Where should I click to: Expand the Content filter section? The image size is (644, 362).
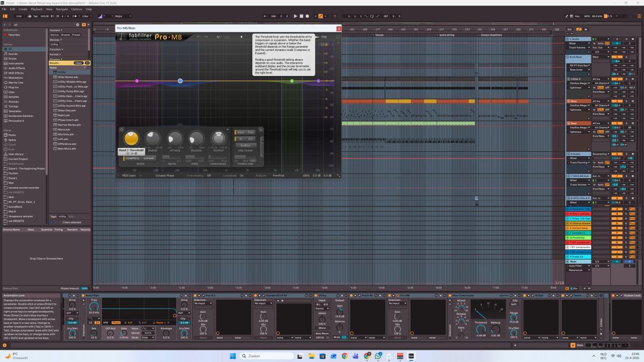click(55, 30)
